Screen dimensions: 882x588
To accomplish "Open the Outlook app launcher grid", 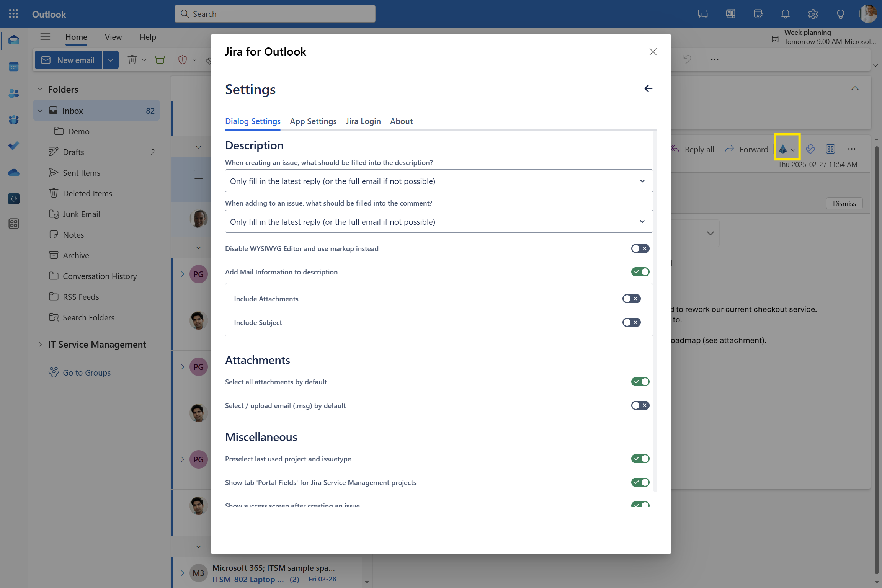I will pos(13,14).
